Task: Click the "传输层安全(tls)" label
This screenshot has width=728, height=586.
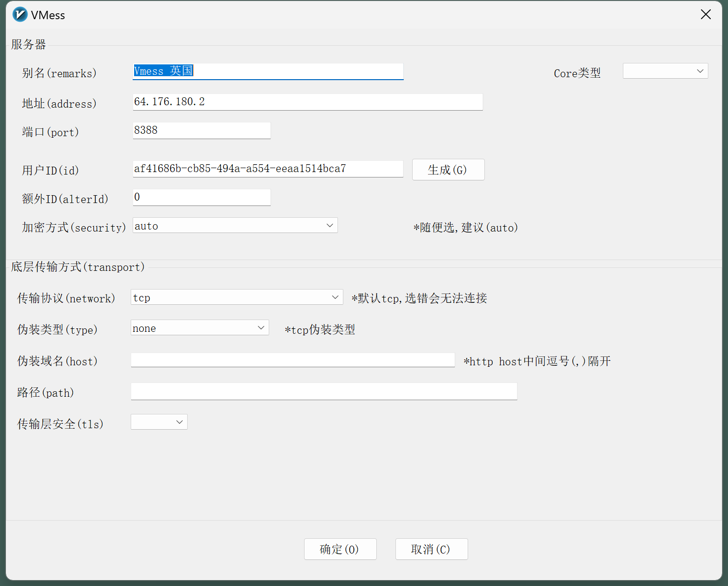Action: pos(60,424)
